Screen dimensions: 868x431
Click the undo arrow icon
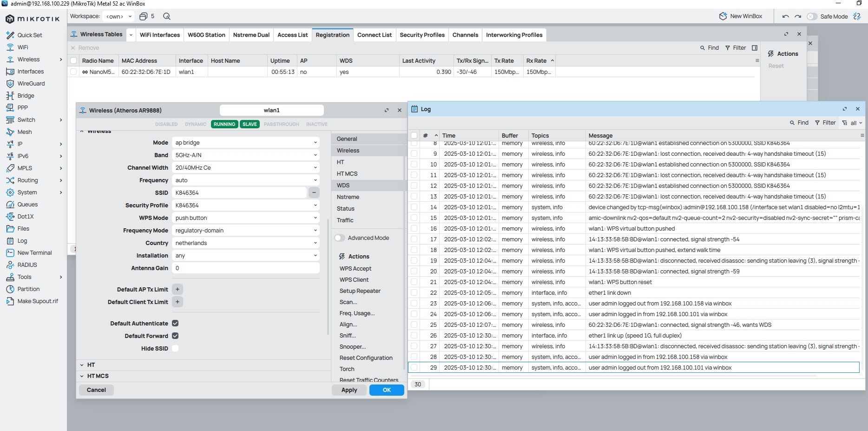[x=785, y=16]
